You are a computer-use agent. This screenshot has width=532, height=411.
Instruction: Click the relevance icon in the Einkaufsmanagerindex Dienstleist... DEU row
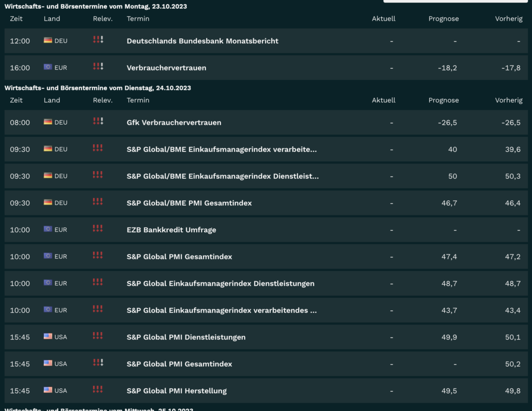98,175
